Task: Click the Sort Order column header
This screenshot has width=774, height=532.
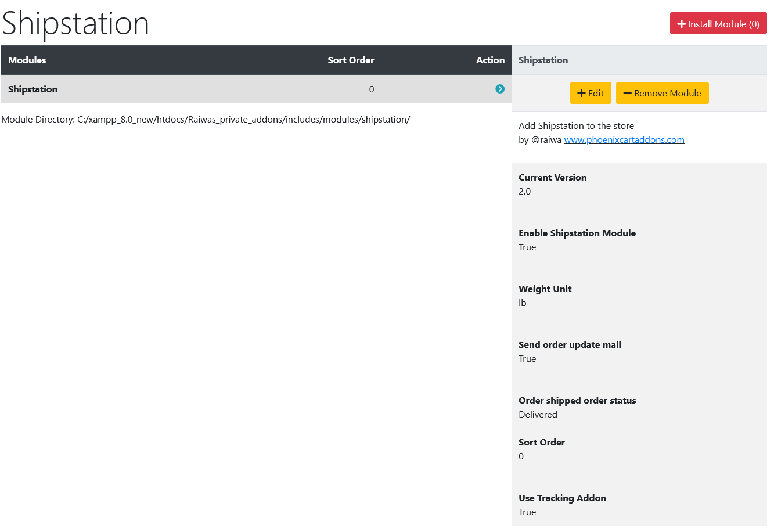Action: (x=351, y=60)
